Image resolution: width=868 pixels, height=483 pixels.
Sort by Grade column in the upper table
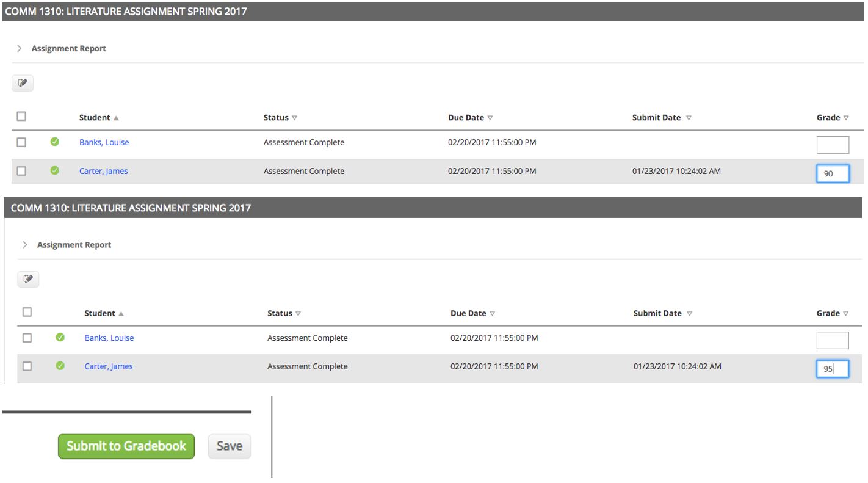833,118
